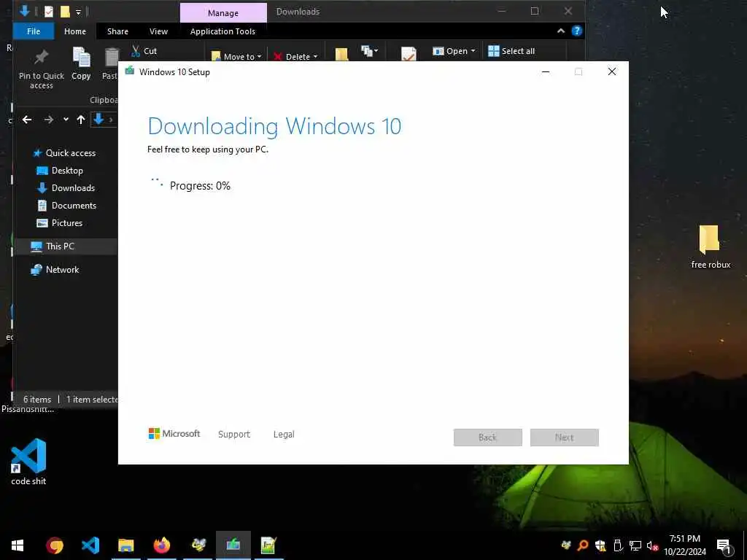
Task: Click the Manage contextual tab in File Explorer
Action: [x=223, y=13]
